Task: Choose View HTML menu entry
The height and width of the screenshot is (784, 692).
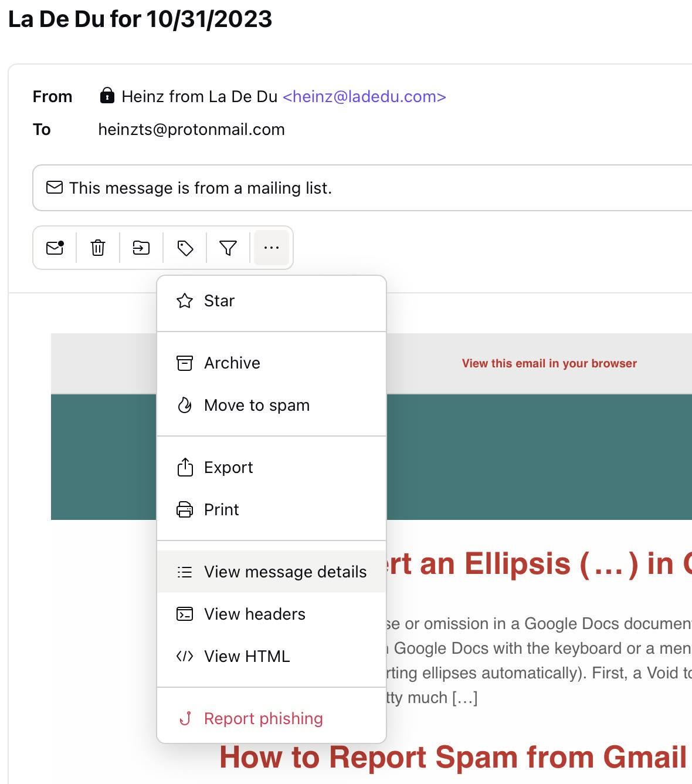Action: point(272,656)
